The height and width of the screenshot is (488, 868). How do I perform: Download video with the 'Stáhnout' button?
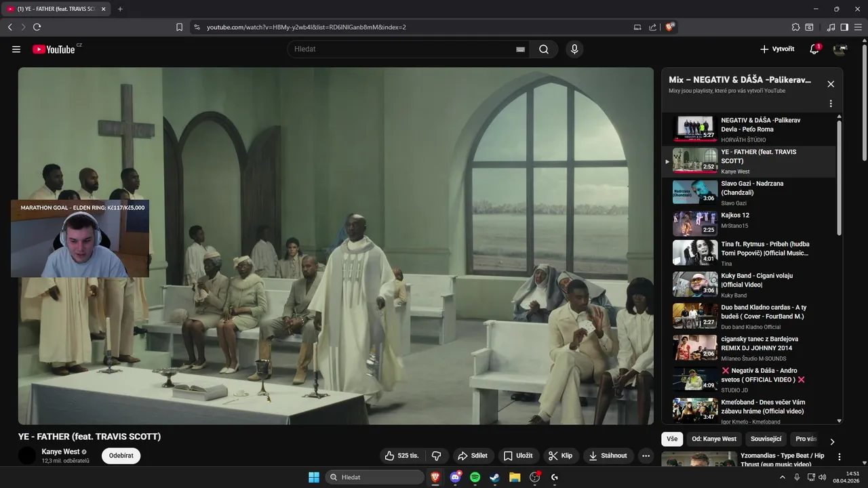tap(609, 455)
